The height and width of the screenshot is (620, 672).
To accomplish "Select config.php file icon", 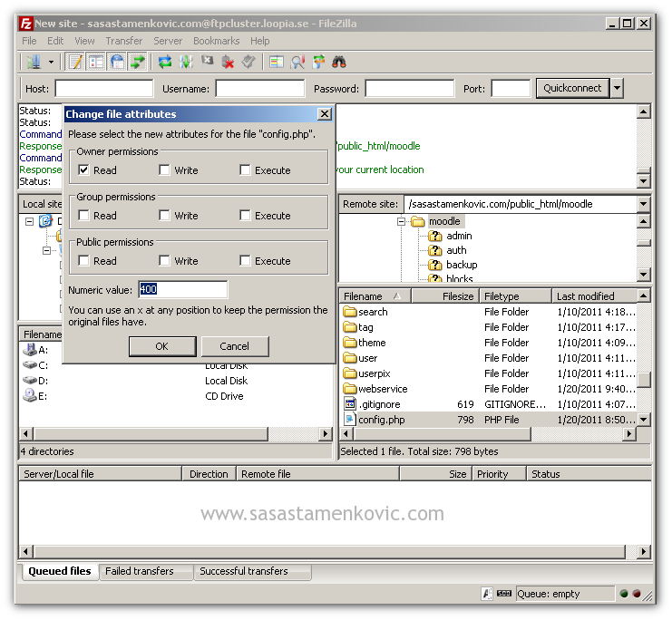I will point(350,419).
